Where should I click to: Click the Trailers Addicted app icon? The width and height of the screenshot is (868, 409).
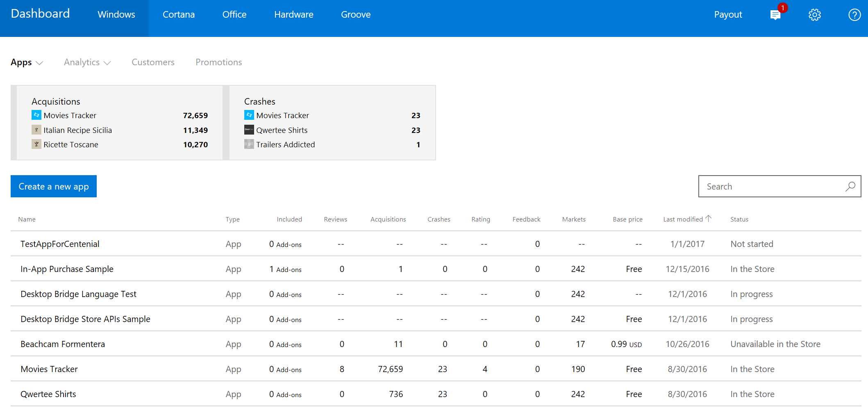(249, 144)
